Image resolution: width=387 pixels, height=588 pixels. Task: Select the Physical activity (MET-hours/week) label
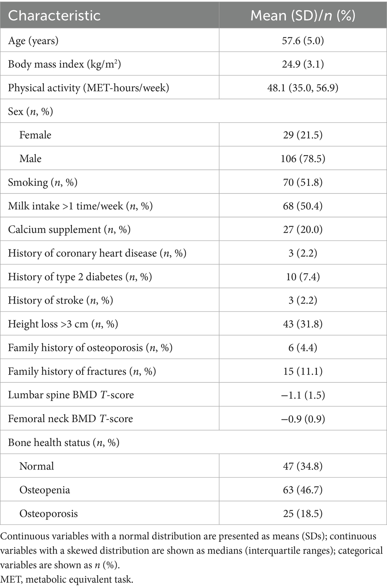click(x=89, y=88)
